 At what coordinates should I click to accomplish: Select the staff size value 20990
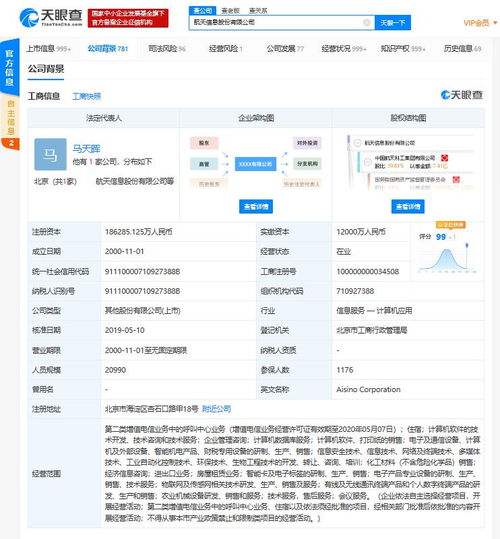[115, 370]
